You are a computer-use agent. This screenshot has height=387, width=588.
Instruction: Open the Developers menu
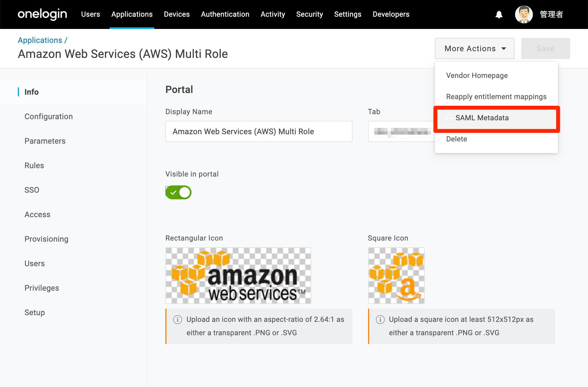click(x=391, y=14)
